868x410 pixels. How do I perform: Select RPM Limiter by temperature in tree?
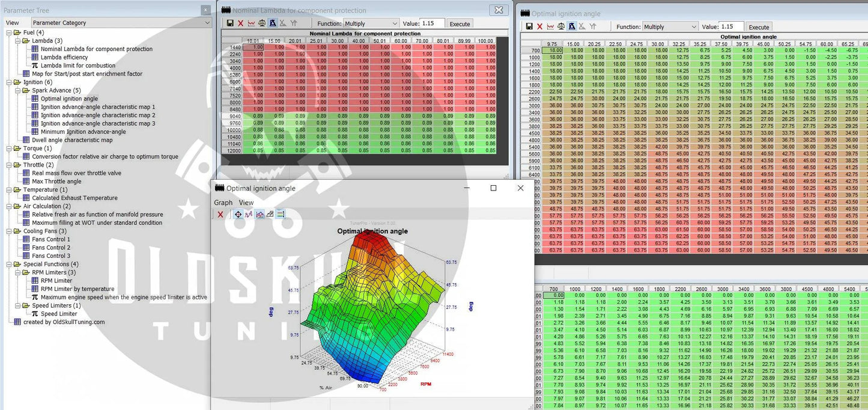click(77, 289)
